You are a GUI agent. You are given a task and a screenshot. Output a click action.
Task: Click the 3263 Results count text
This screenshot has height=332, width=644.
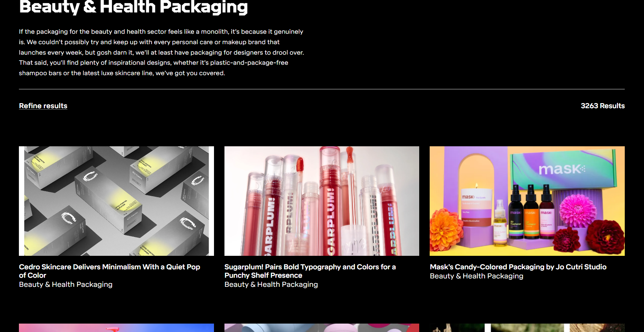(602, 106)
